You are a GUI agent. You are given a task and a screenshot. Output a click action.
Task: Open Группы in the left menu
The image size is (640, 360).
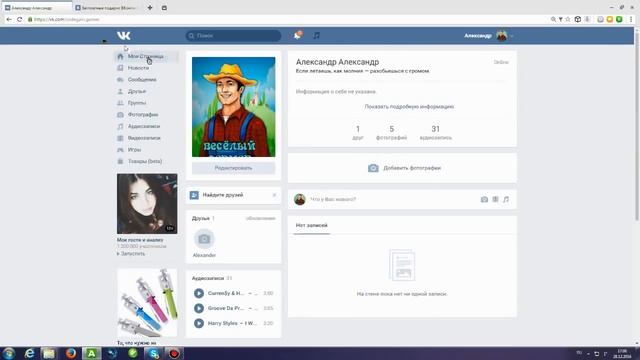click(x=137, y=103)
